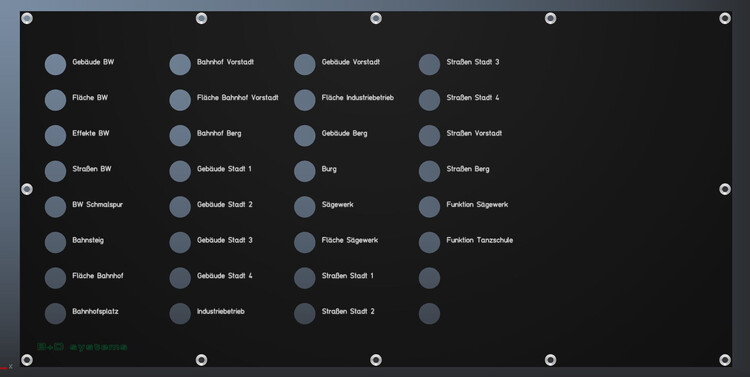Click the "Bahnhof Berg" label text

point(219,133)
